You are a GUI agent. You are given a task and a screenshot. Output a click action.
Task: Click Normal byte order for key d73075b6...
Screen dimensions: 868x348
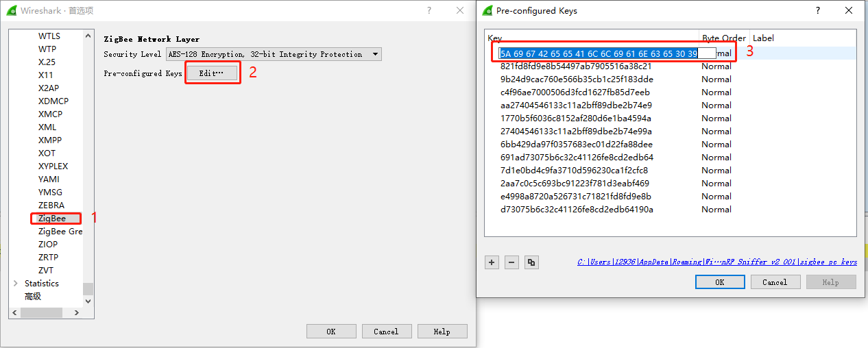716,210
